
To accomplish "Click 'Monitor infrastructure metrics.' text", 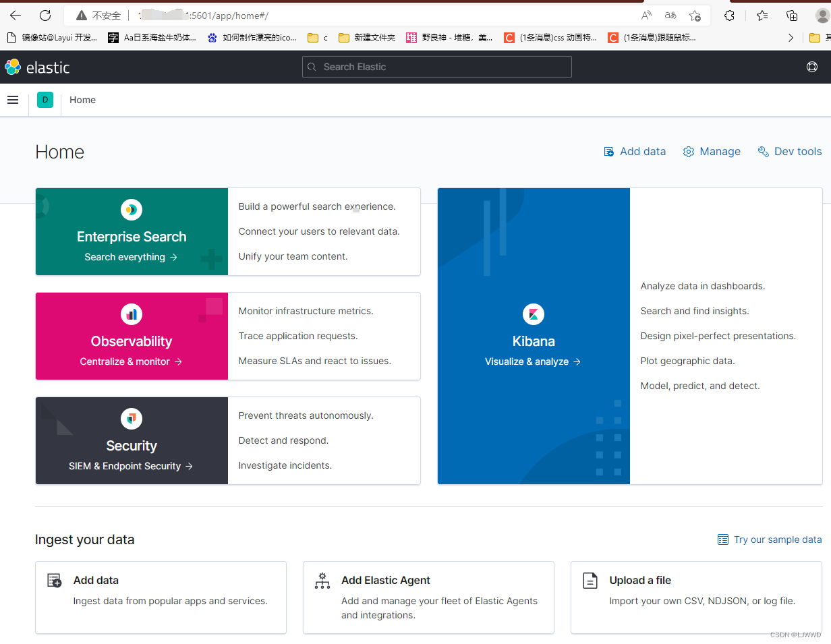I will 306,311.
